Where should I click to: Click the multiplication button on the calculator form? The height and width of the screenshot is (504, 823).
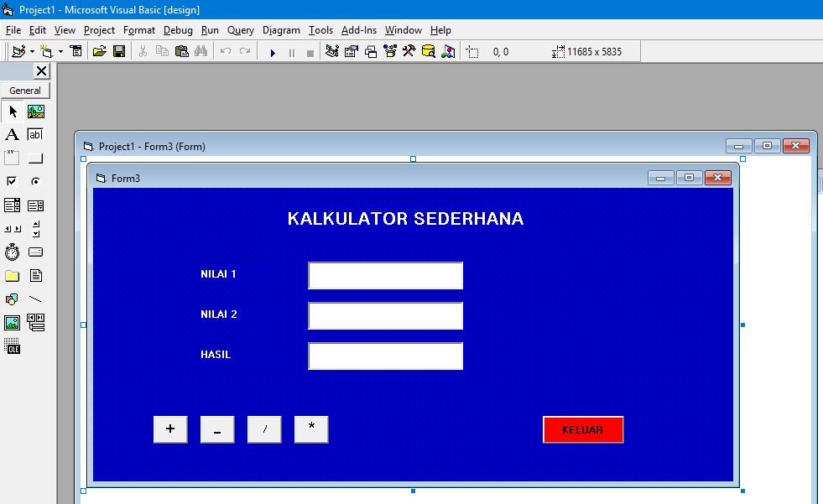click(x=310, y=429)
